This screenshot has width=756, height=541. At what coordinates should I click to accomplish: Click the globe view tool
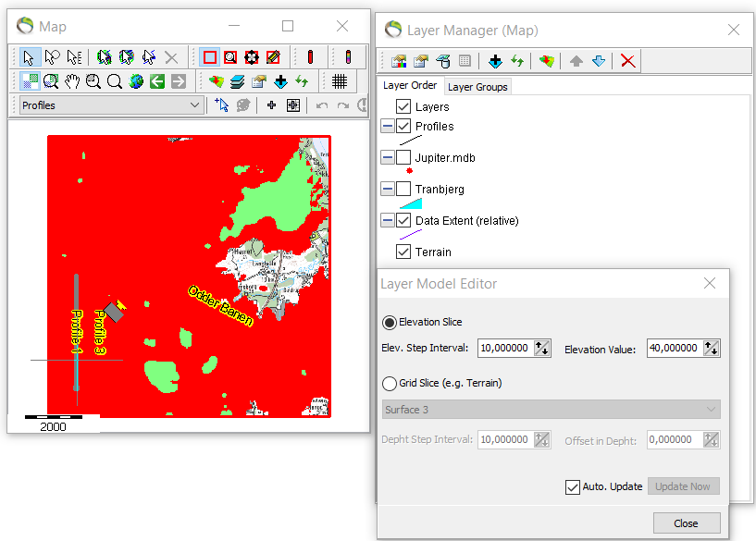[136, 80]
